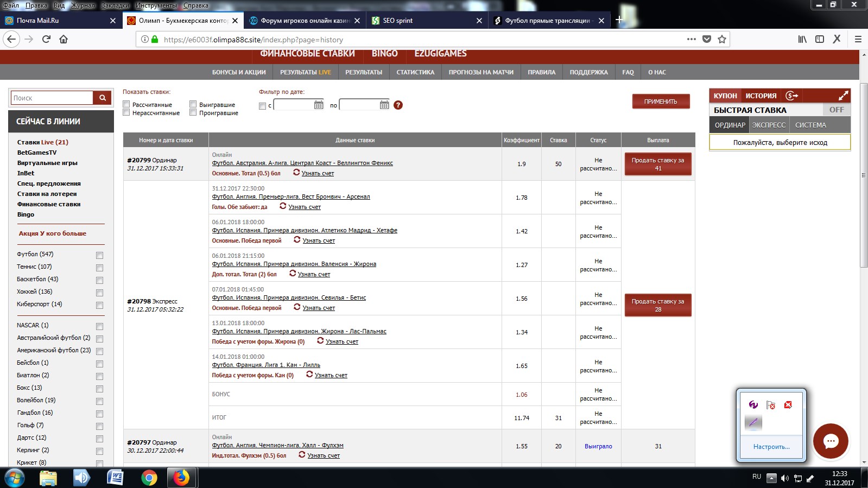This screenshot has height=488, width=868.
Task: Click the Firefox reload page button
Action: pos(46,39)
